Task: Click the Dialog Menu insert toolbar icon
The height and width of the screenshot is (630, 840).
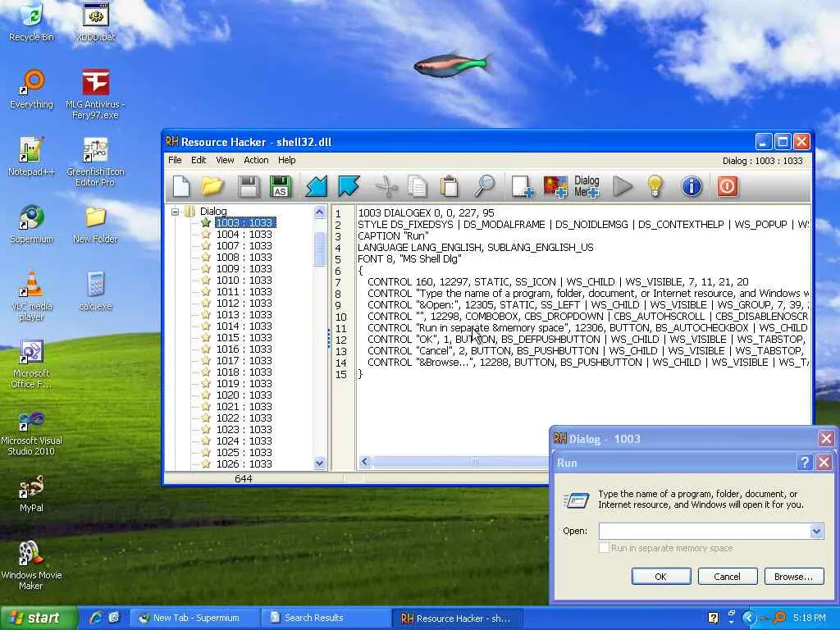Action: click(587, 186)
